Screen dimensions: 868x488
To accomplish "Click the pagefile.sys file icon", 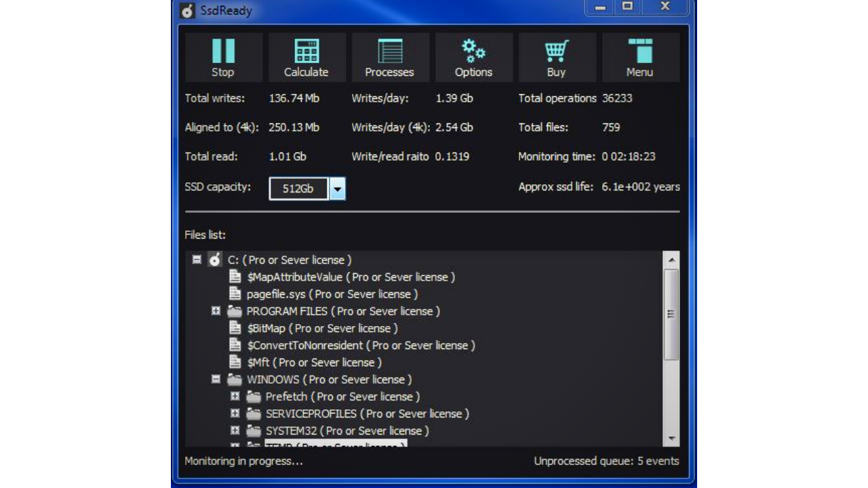I will (234, 293).
